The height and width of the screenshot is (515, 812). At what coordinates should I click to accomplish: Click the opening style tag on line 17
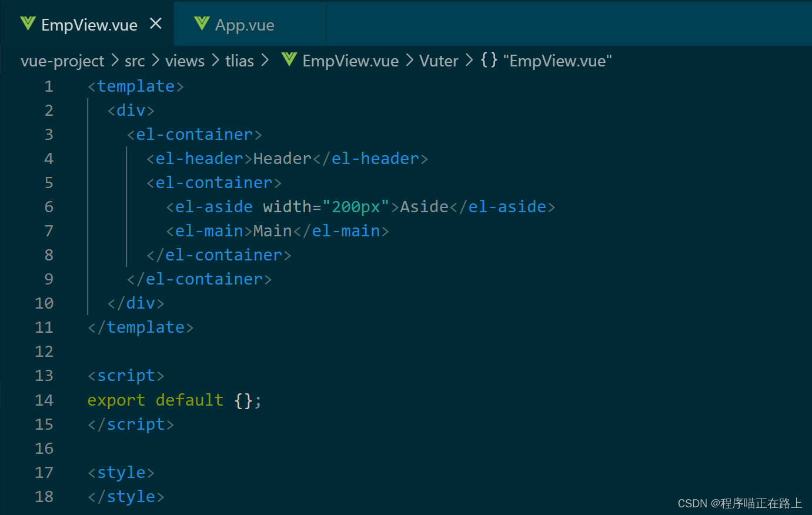pos(121,473)
